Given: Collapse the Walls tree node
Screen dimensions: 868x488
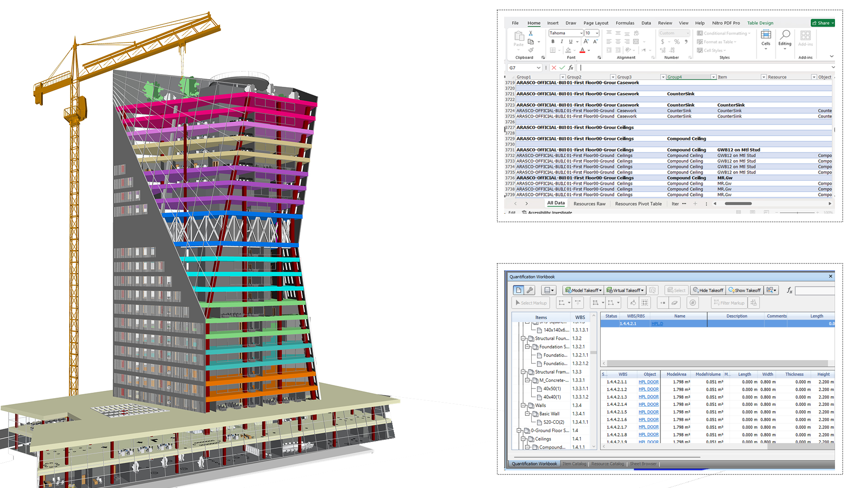Looking at the screenshot, I should pyautogui.click(x=523, y=405).
